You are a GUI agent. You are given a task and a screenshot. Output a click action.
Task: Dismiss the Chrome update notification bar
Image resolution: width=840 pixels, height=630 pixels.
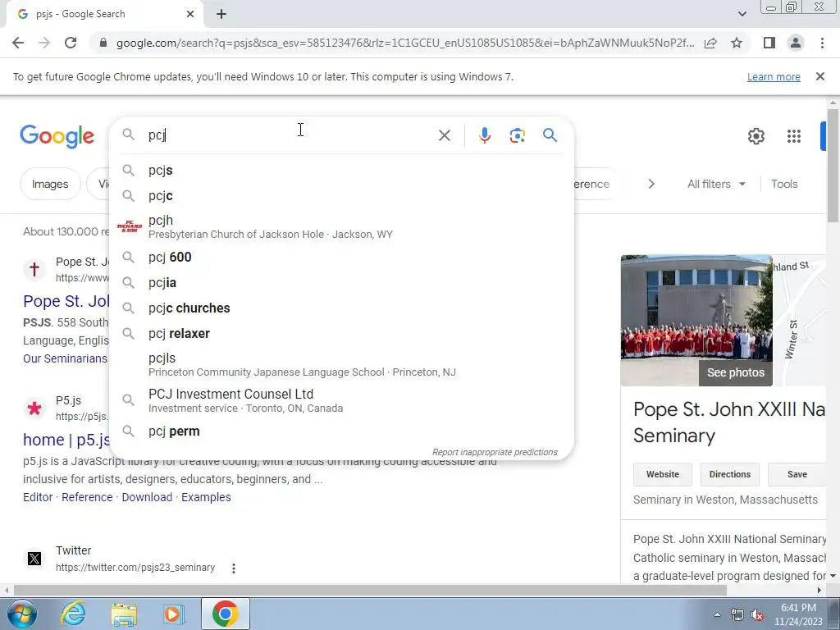(819, 76)
